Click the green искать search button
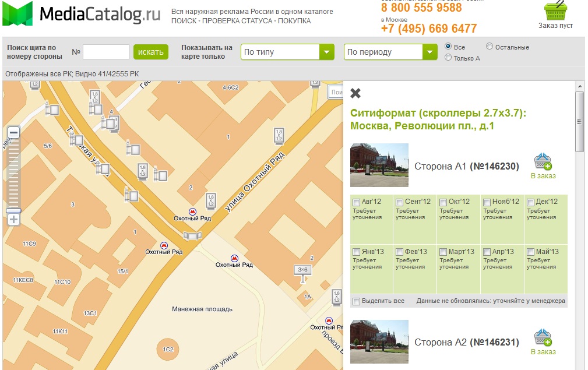 (151, 52)
